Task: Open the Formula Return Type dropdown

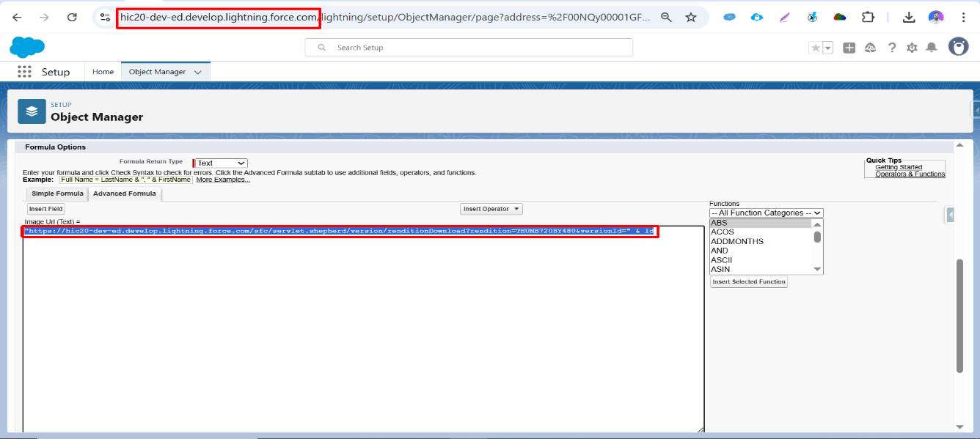Action: (222, 163)
